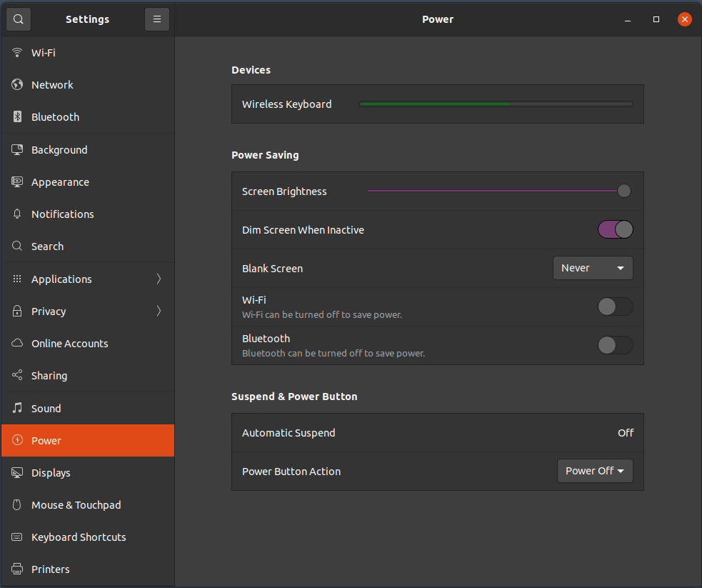702x588 pixels.
Task: Open the Power Button Action dropdown
Action: click(594, 472)
